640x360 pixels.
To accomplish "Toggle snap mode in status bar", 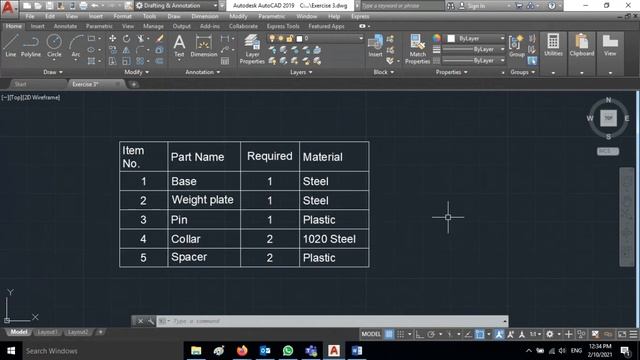I will (x=401, y=334).
